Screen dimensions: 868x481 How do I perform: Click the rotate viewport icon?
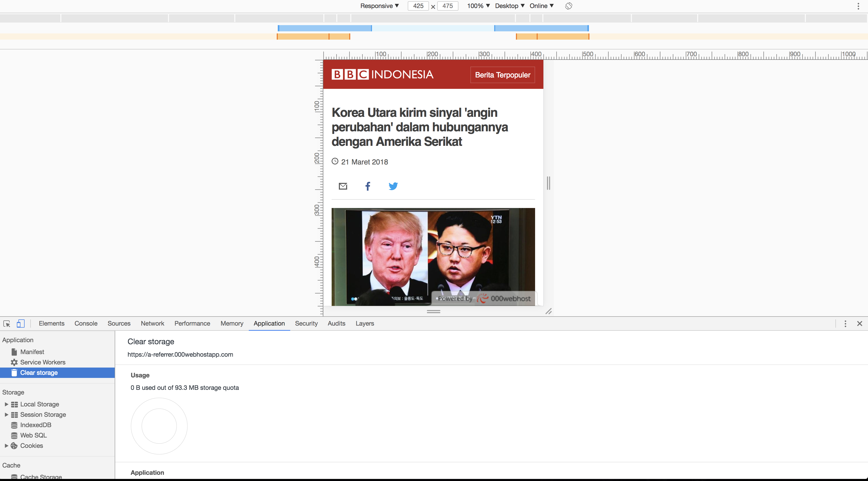[569, 6]
